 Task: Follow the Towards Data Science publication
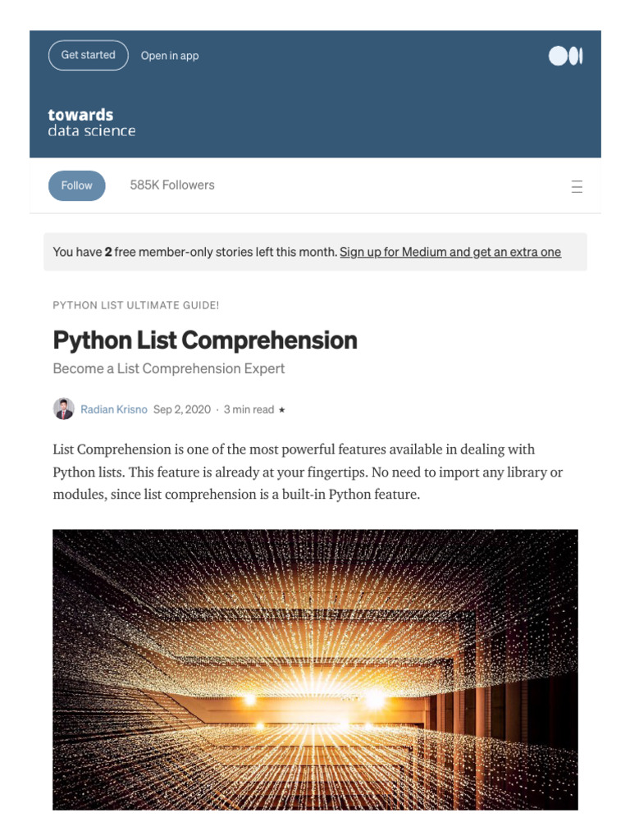point(76,185)
